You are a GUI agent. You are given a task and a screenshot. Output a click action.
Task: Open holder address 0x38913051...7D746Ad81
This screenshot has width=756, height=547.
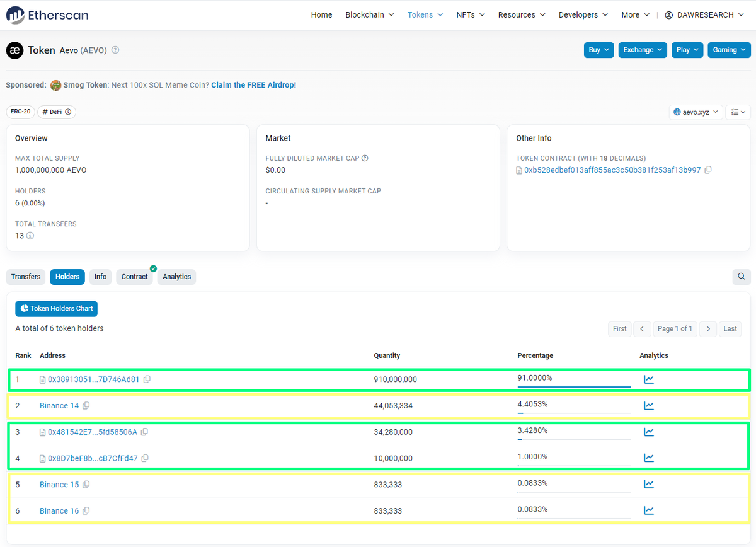(93, 379)
